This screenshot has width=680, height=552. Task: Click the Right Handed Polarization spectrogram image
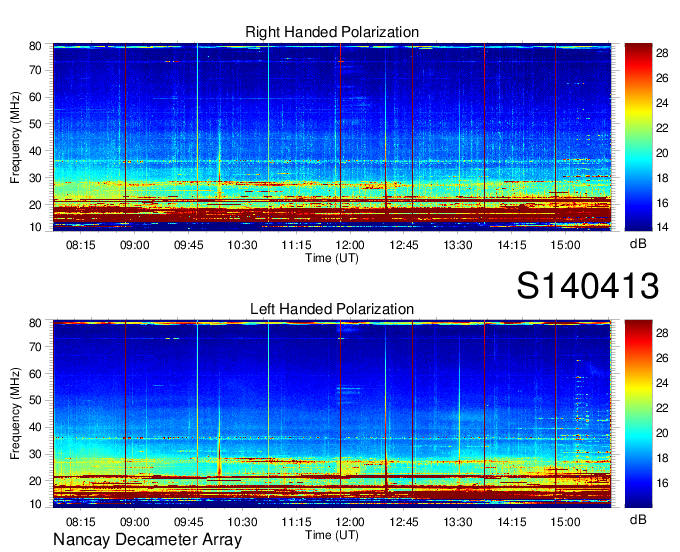[x=332, y=137]
